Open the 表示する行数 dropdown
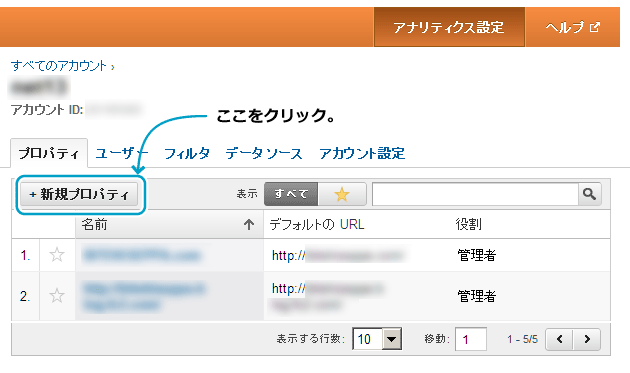The image size is (630, 373). pyautogui.click(x=377, y=339)
